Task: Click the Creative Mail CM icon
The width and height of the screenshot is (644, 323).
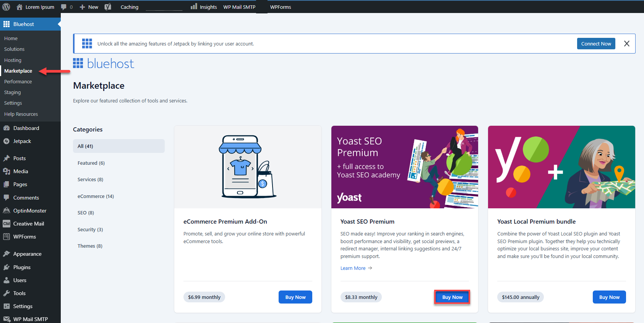Action: pyautogui.click(x=6, y=224)
